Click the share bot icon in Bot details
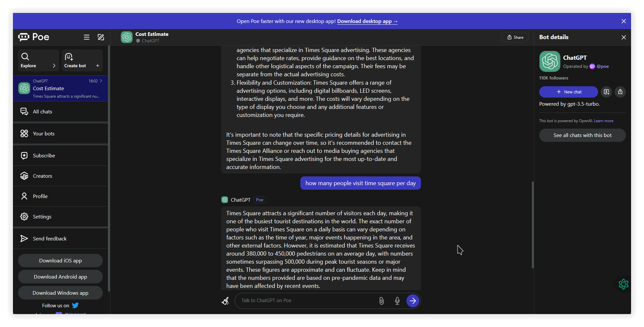 pos(620,92)
